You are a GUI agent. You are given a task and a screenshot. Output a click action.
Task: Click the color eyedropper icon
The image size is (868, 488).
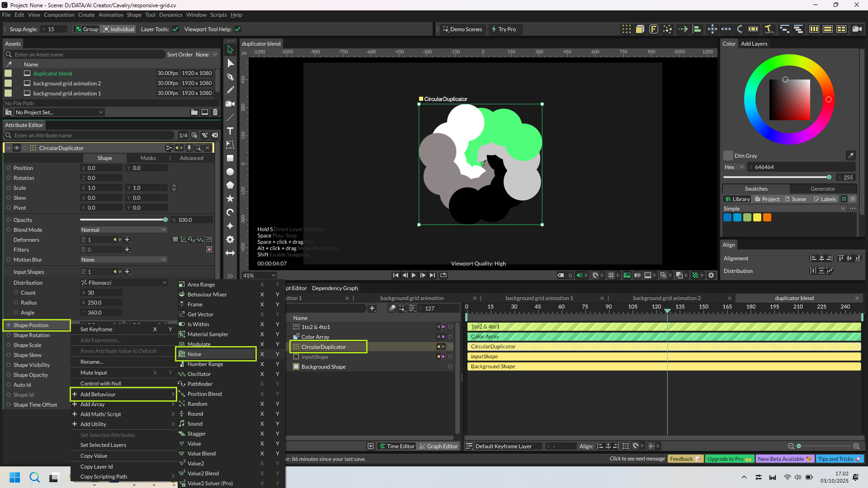[850, 155]
